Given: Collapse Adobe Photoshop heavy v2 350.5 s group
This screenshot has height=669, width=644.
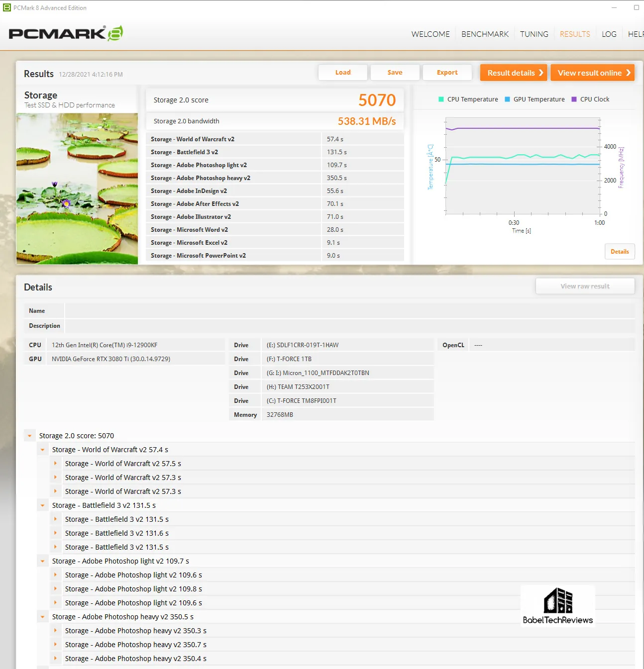Looking at the screenshot, I should click(x=42, y=617).
